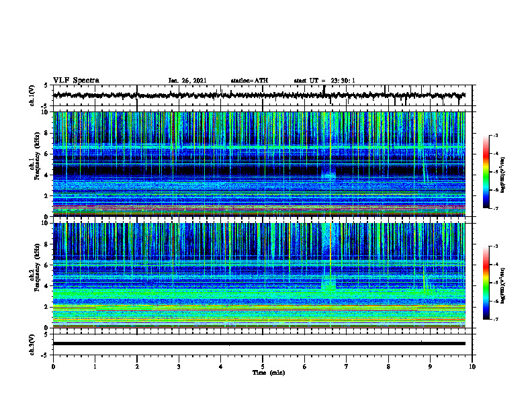Click the ch.1 spectrogram color scale bar
This screenshot has height=411, width=532.
[x=486, y=172]
